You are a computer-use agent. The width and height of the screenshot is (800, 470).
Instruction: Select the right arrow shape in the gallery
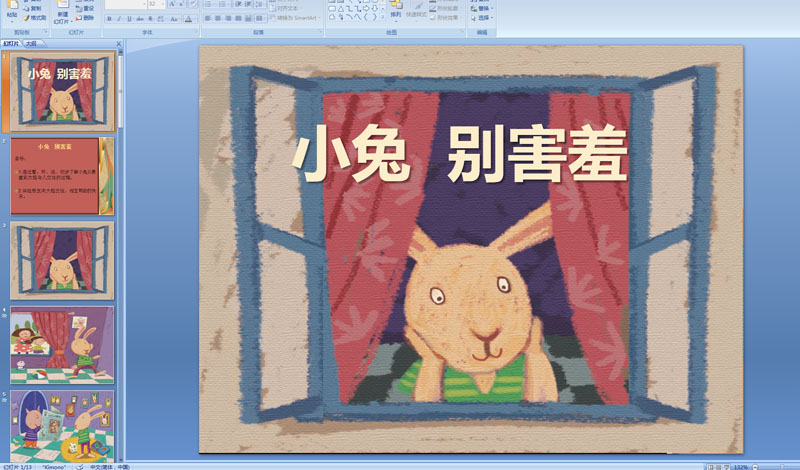366,9
